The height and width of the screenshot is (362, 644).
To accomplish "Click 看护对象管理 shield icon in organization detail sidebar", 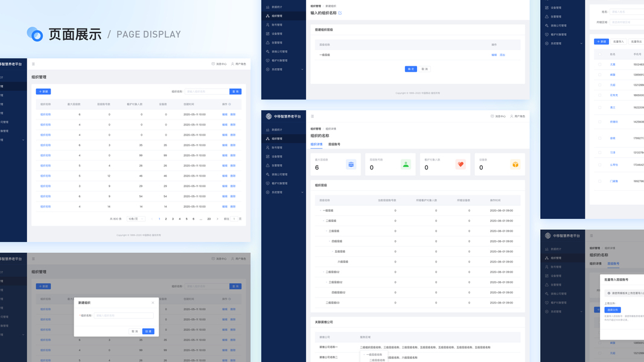I will tap(268, 183).
